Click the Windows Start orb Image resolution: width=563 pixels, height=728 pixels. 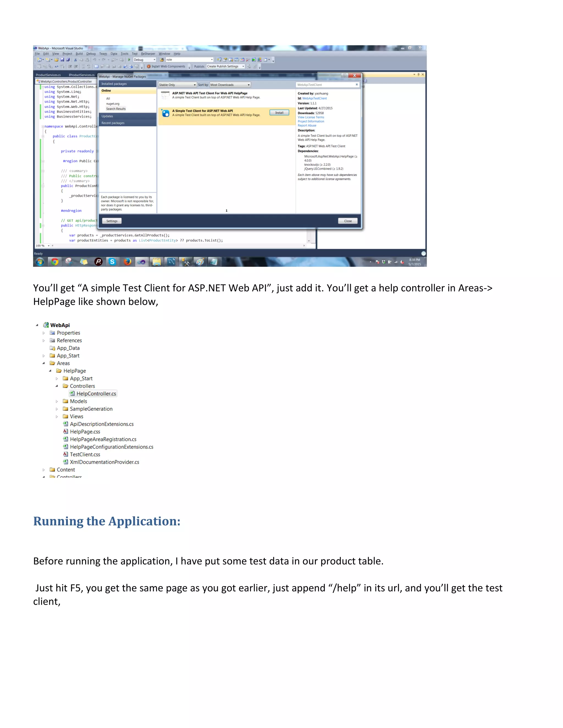tap(40, 262)
